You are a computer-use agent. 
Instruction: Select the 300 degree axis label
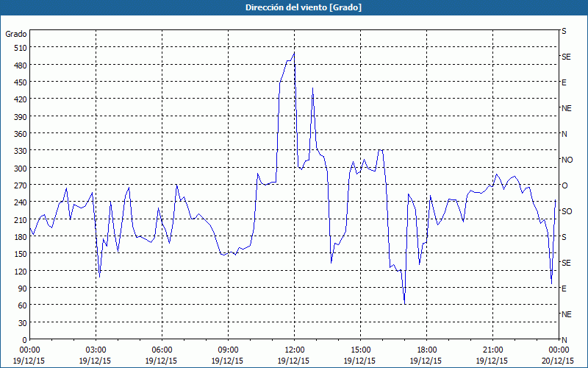(21, 169)
